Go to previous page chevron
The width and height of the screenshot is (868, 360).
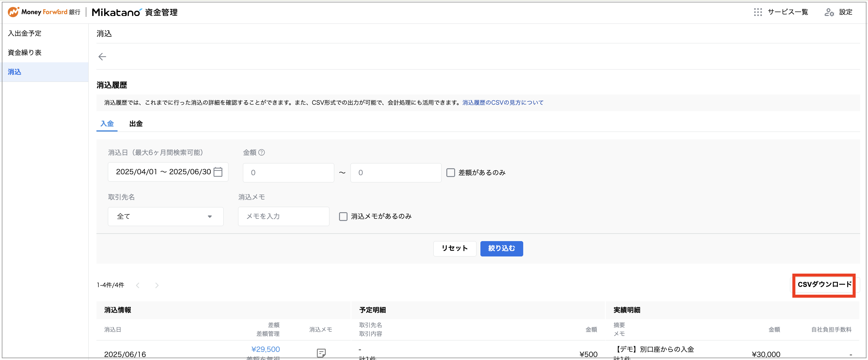(x=138, y=285)
